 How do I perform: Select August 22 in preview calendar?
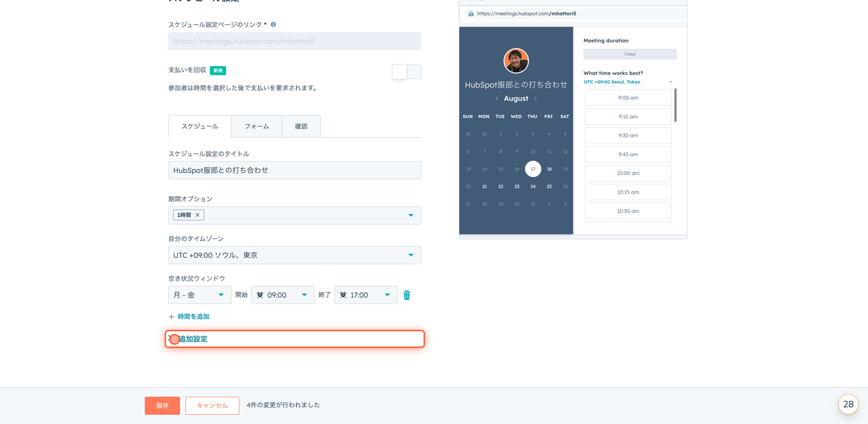click(x=501, y=186)
